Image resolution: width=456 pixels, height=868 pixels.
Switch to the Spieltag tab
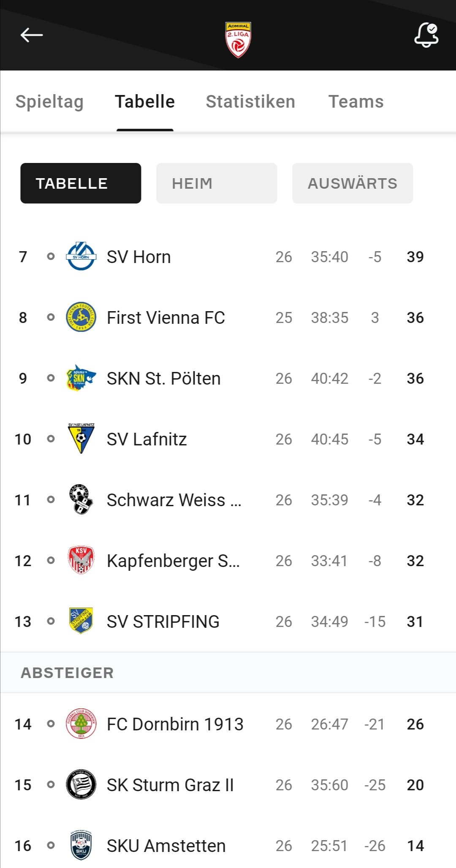point(49,102)
